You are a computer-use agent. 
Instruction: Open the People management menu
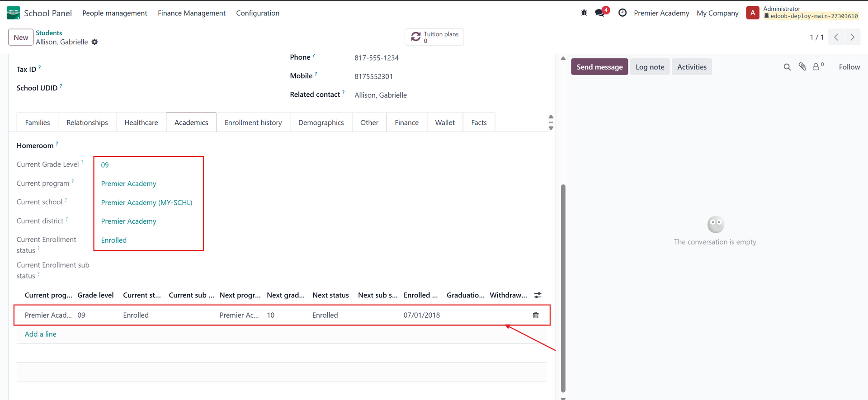click(x=114, y=13)
